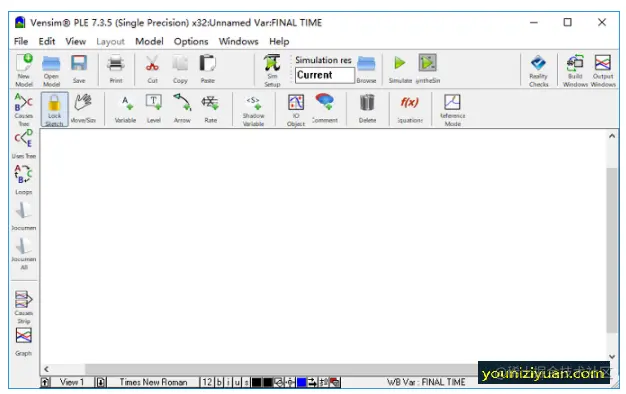Open the Loops analysis tool
Screen dimensions: 626x394
(x=24, y=180)
